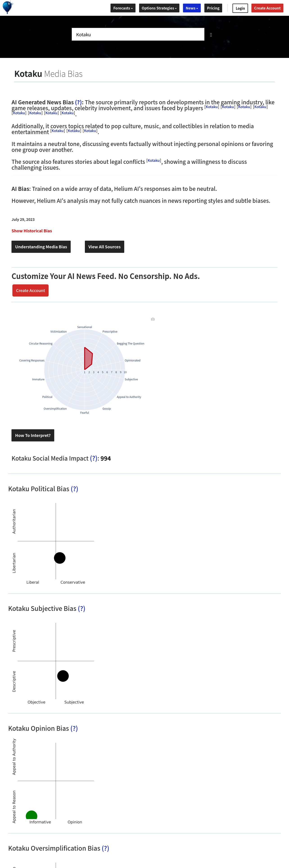
Task: Show Historical Bias link
Action: pyautogui.click(x=32, y=231)
